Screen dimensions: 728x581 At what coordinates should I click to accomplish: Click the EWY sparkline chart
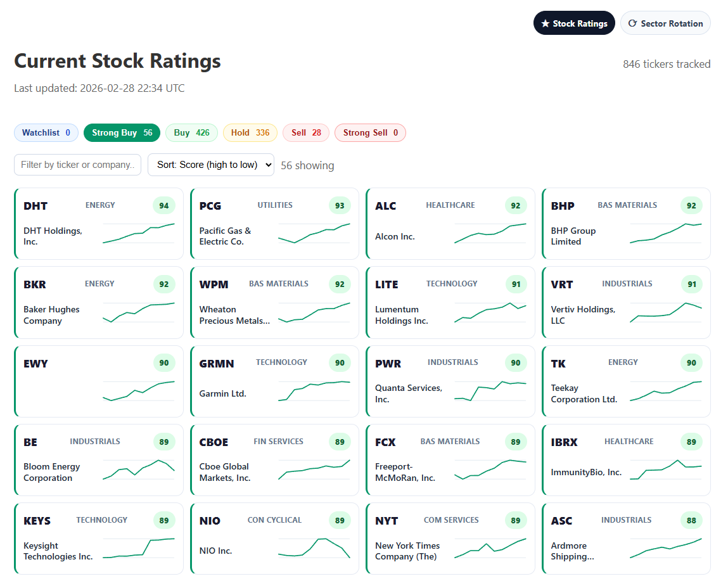(138, 392)
